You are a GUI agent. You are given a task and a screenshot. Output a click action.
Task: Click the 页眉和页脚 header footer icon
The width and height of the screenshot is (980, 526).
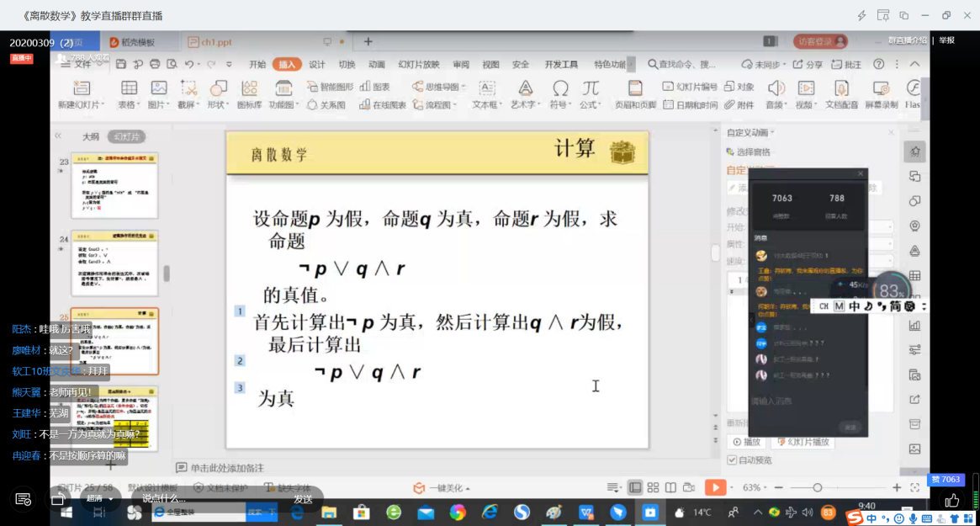click(635, 88)
